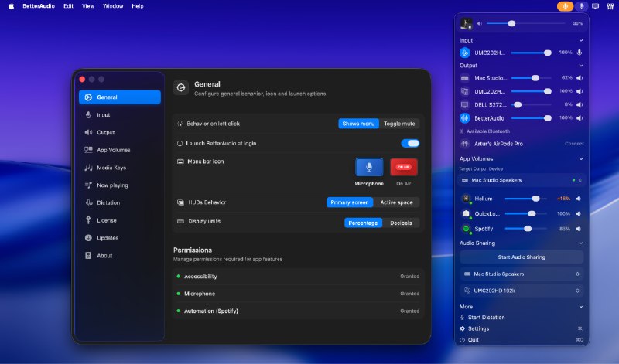Click the now-playing album artwork in the popup
Image resolution: width=619 pixels, height=364 pixels.
point(467,24)
